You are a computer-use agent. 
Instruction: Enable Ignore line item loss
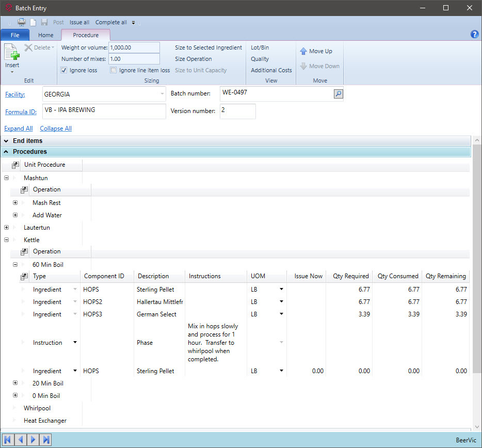[113, 70]
